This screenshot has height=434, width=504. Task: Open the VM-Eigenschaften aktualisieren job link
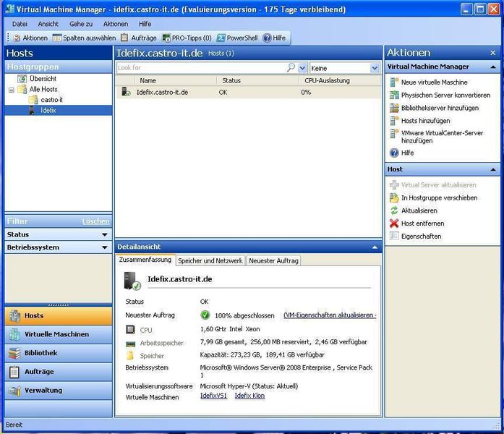pos(330,315)
